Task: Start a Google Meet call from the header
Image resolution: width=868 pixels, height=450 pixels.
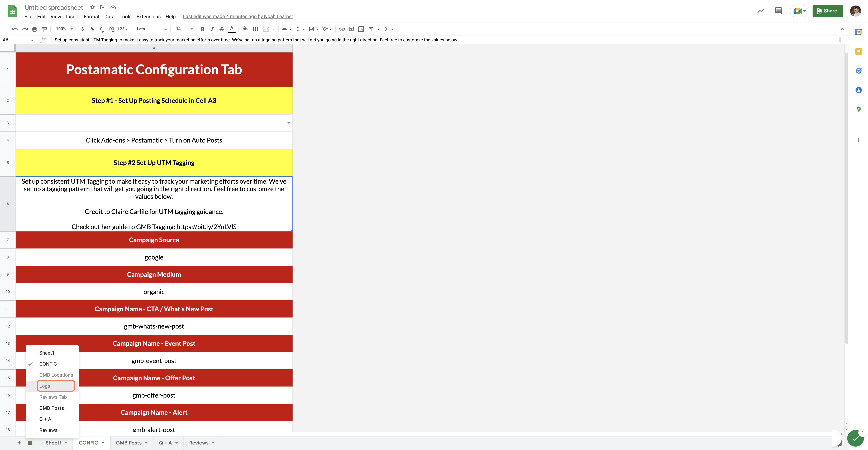Action: (799, 11)
